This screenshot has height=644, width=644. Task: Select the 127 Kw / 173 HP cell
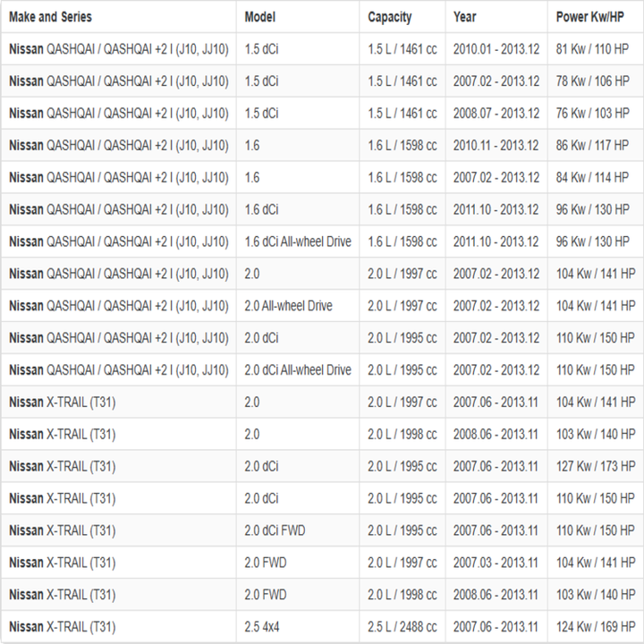click(595, 467)
